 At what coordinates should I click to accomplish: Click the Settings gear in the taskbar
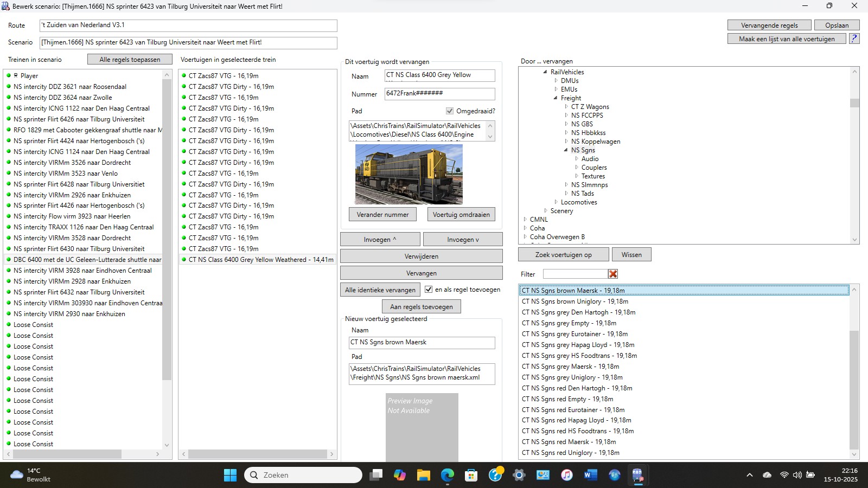[x=519, y=476]
